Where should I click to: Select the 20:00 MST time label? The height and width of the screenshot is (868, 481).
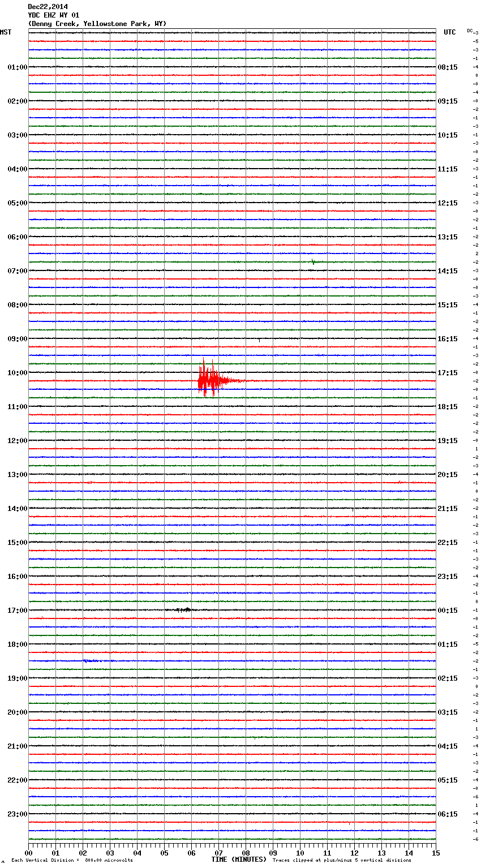point(18,712)
